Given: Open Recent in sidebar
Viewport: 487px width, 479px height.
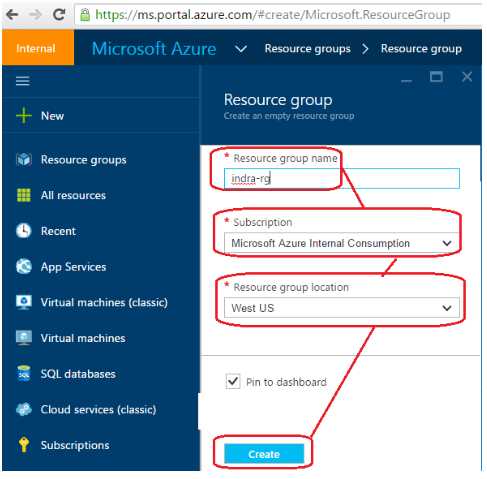Looking at the screenshot, I should coord(58,231).
